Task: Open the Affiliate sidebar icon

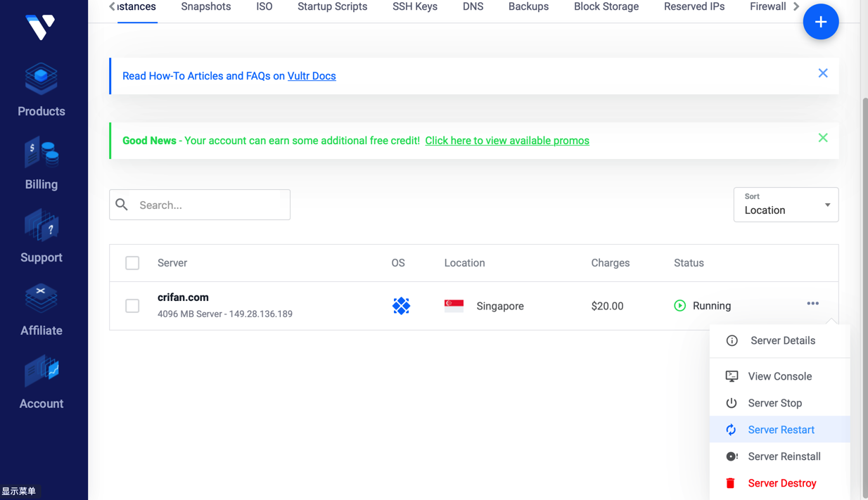Action: 42,299
